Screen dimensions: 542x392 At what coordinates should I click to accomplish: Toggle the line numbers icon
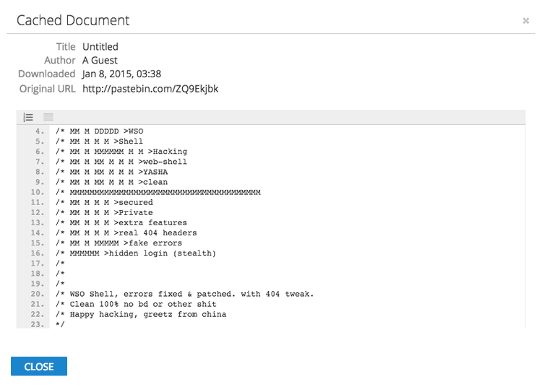[x=28, y=117]
